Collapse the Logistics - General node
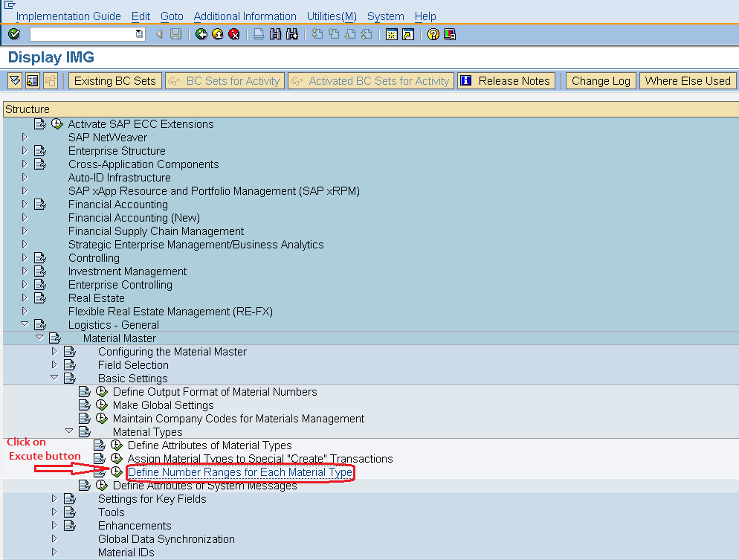 click(24, 325)
